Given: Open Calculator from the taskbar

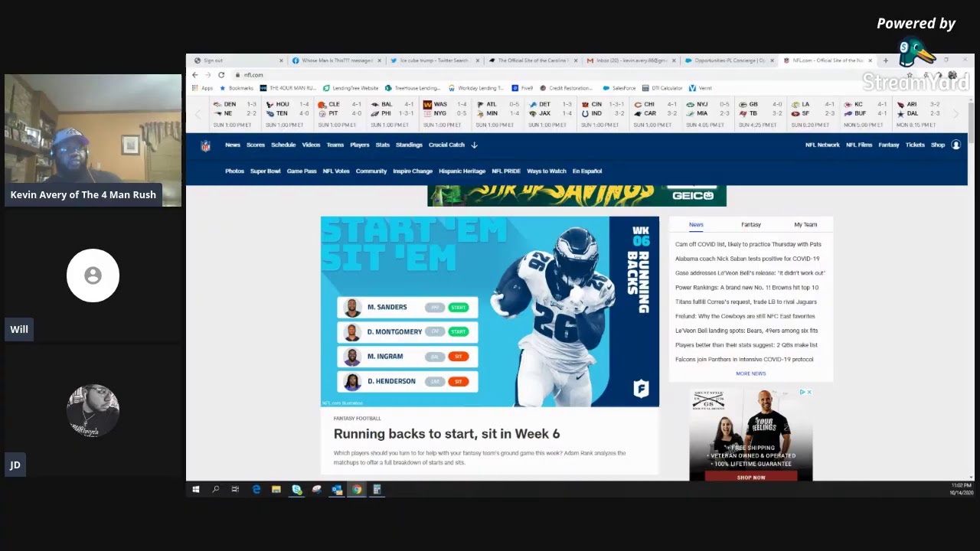Looking at the screenshot, I should [377, 489].
